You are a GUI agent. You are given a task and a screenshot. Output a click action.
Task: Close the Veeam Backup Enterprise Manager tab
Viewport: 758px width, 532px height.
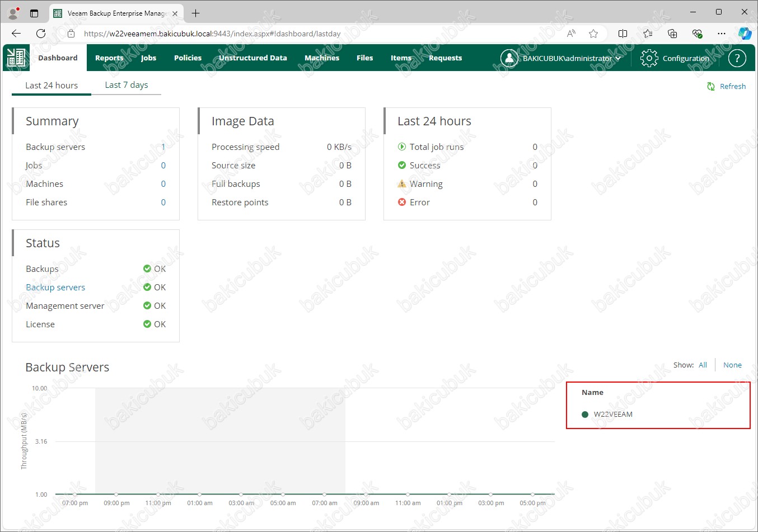tap(175, 13)
